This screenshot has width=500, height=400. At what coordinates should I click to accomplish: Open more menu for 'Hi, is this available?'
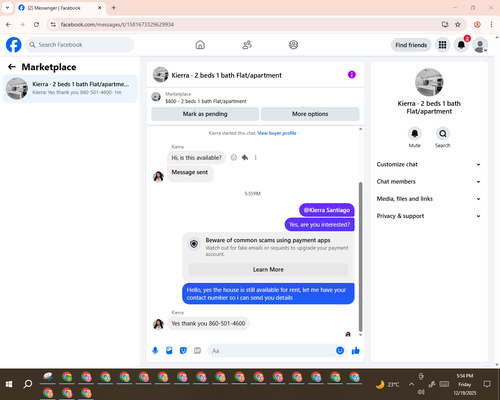point(256,157)
